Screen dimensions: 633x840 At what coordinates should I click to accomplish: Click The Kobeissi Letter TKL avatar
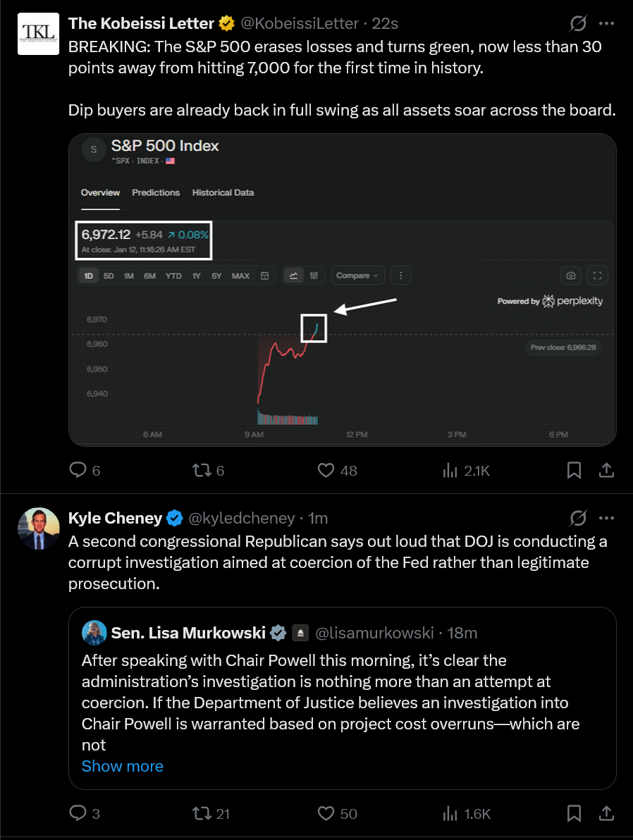pos(39,34)
